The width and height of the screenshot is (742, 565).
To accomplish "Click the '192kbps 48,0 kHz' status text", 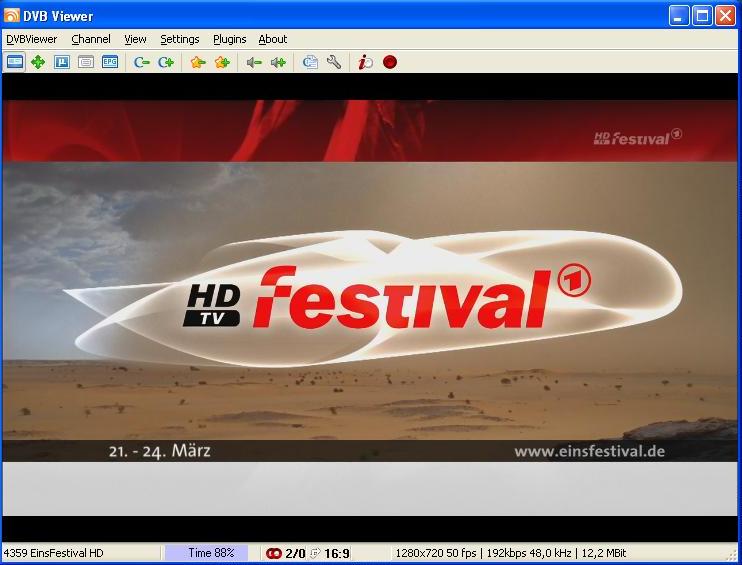I will pyautogui.click(x=529, y=553).
